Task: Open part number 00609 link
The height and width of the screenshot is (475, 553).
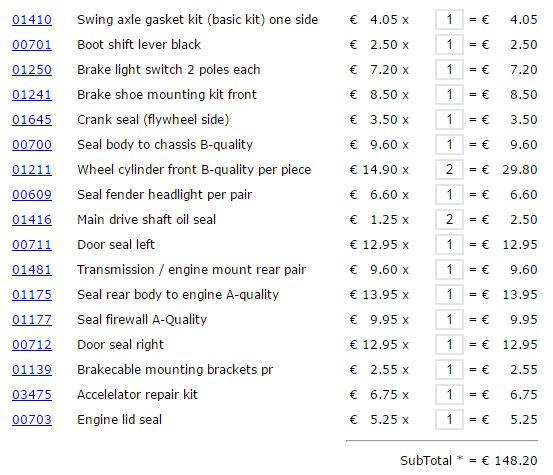Action: tap(32, 195)
